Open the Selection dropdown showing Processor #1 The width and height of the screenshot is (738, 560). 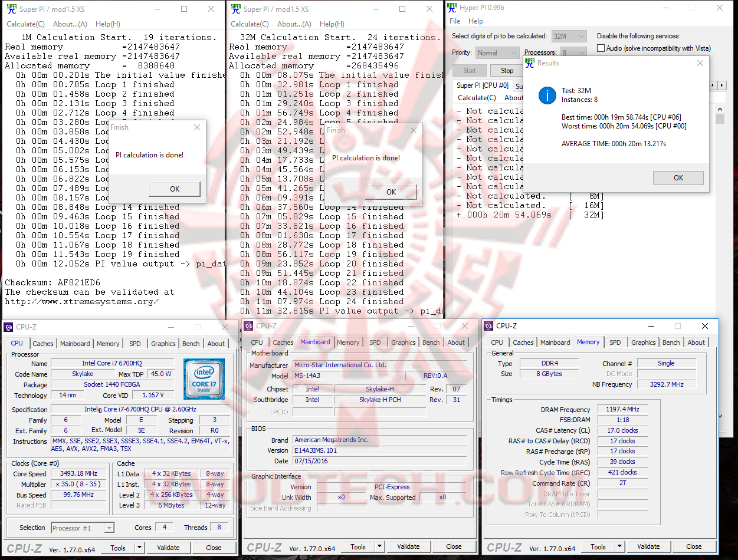(83, 528)
